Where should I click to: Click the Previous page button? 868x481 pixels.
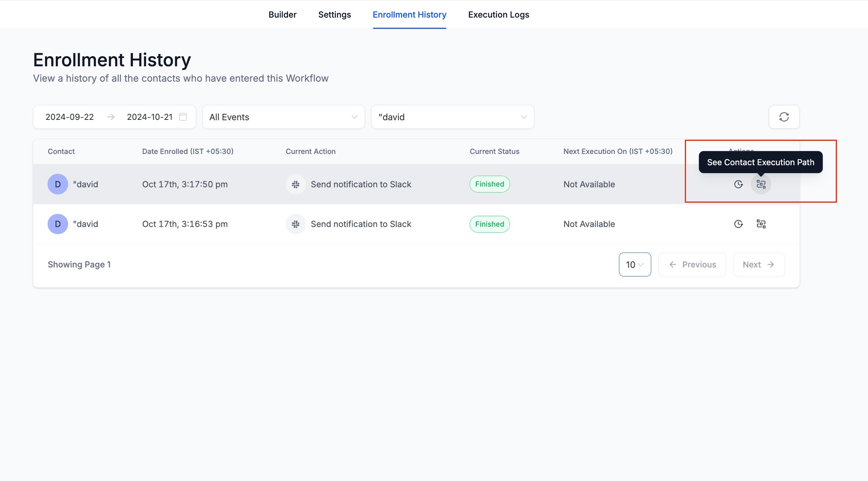click(692, 264)
